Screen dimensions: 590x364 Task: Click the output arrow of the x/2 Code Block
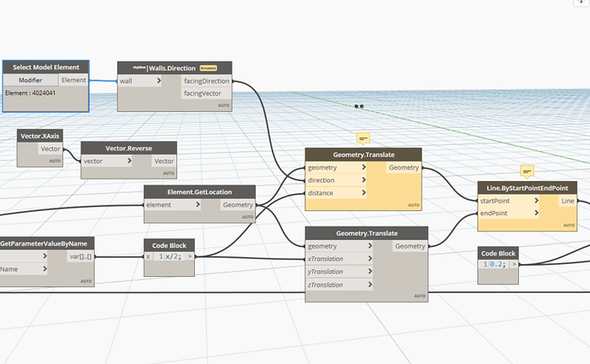pyautogui.click(x=190, y=256)
